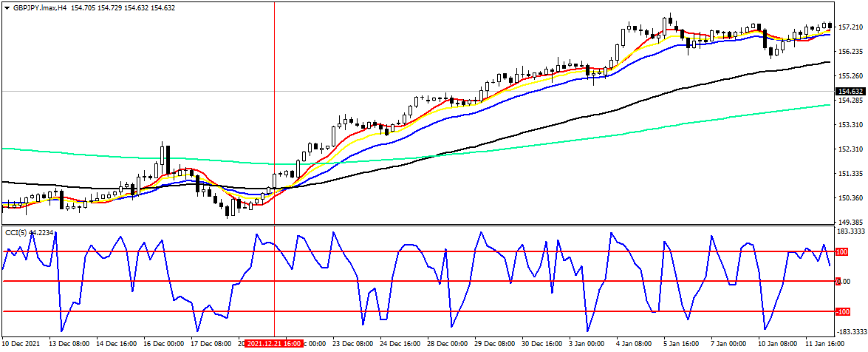Click the positive 183.3333 CCI scale value
The image size is (868, 352).
click(852, 231)
